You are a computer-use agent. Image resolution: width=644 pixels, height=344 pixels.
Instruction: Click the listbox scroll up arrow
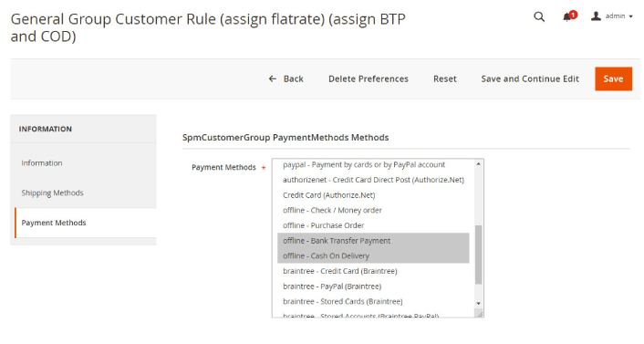click(479, 164)
